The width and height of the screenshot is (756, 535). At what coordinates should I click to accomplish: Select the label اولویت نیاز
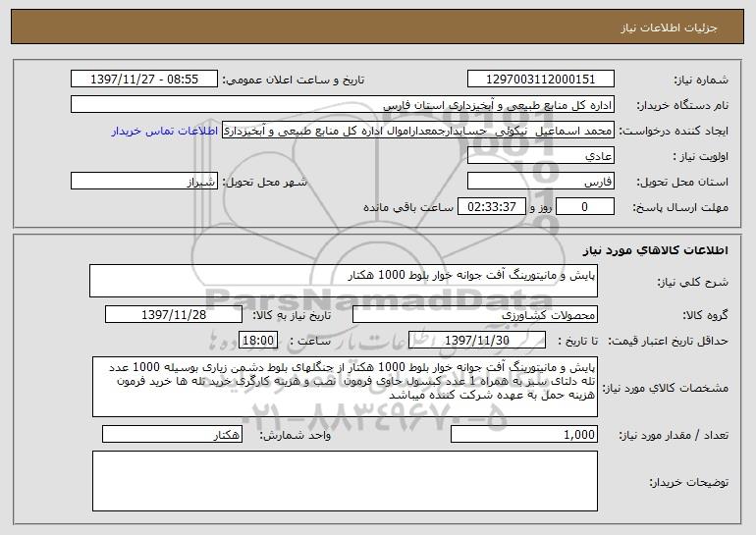tap(701, 156)
